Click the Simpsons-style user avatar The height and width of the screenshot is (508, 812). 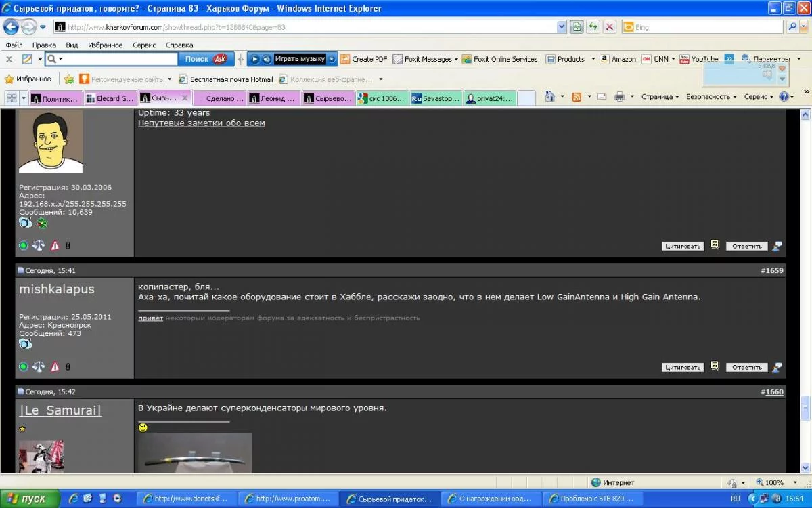click(x=51, y=141)
